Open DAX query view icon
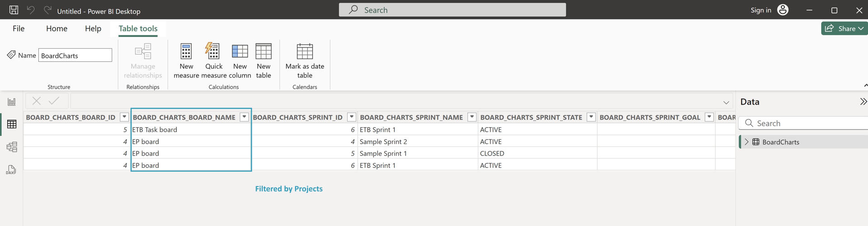Screen dimensions: 868x226 click(12, 170)
